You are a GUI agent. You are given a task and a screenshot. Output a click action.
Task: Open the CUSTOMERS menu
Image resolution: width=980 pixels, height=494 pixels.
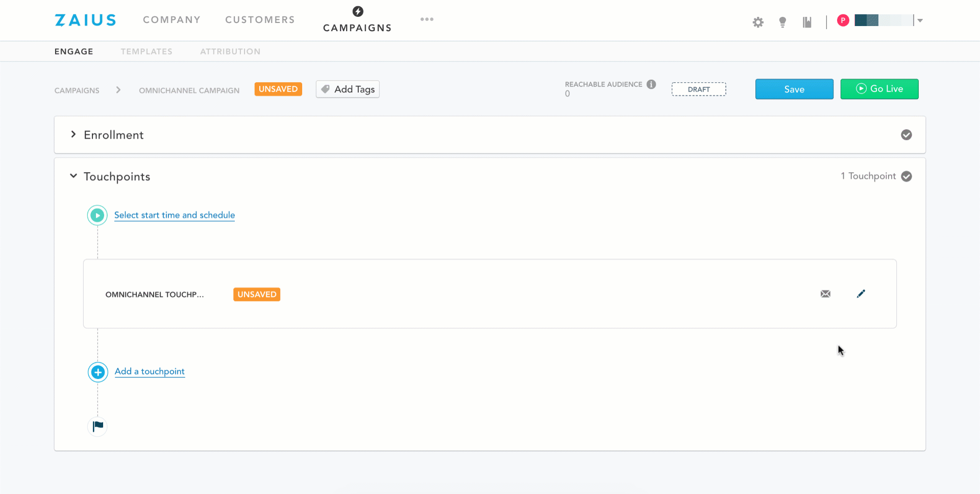260,20
